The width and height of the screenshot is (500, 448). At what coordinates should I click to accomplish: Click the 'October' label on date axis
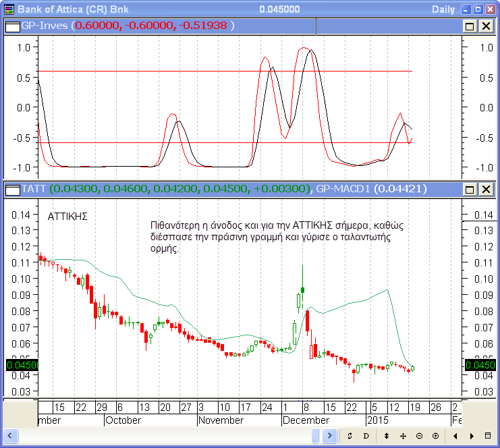[x=123, y=420]
